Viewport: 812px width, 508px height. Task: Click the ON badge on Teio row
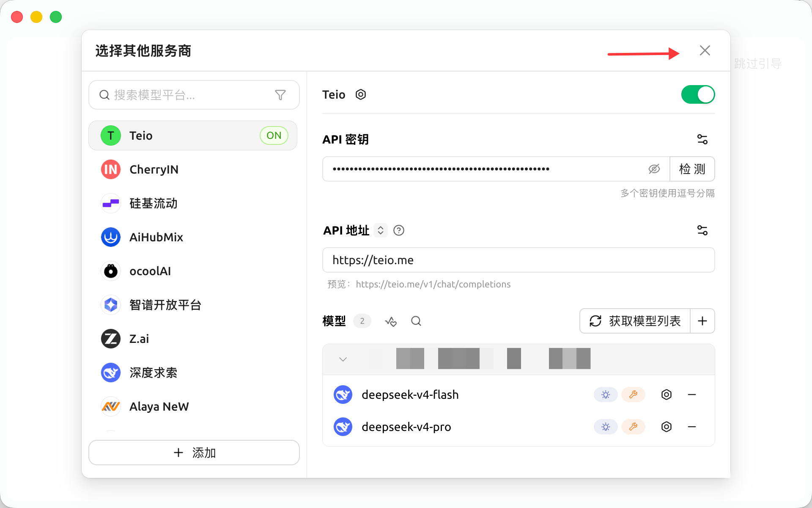(274, 135)
